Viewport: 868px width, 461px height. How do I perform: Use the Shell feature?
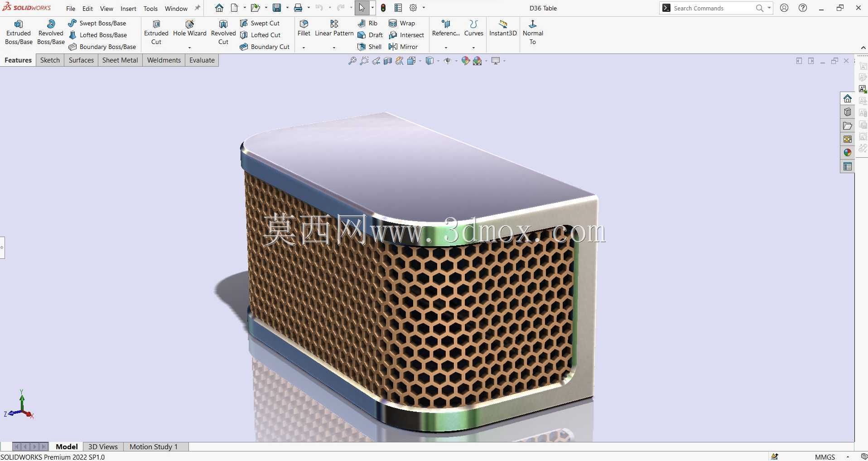[369, 47]
